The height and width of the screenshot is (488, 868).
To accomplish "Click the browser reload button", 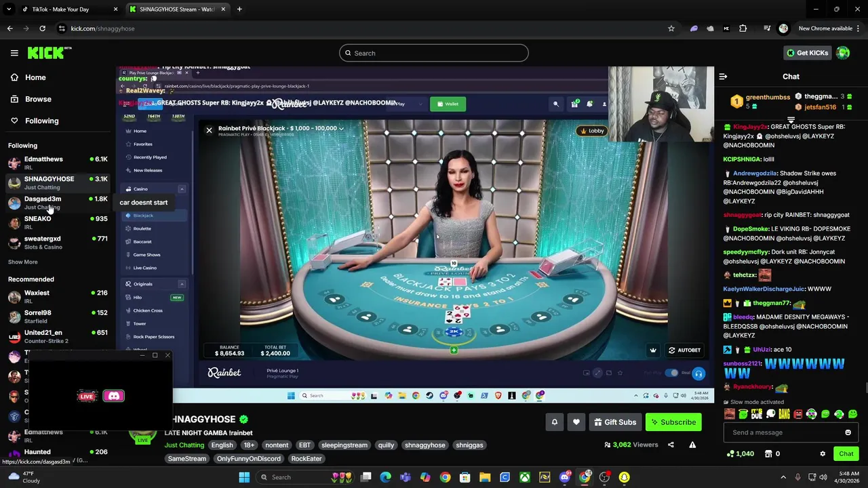I will point(42,28).
